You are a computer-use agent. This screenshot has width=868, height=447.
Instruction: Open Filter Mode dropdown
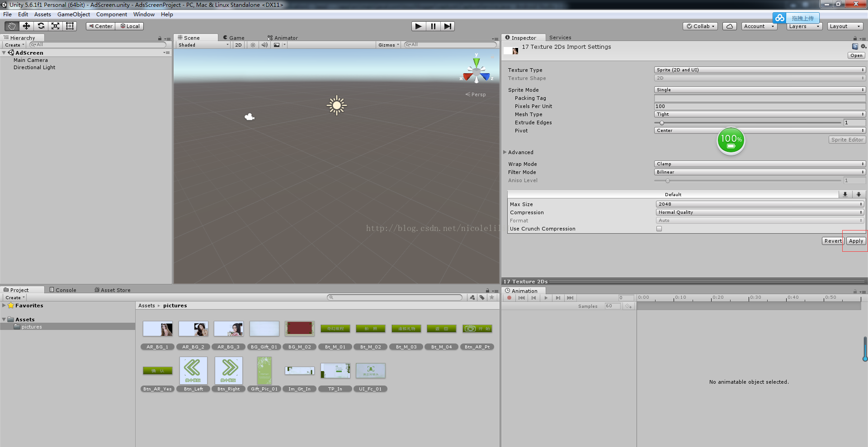(x=759, y=172)
